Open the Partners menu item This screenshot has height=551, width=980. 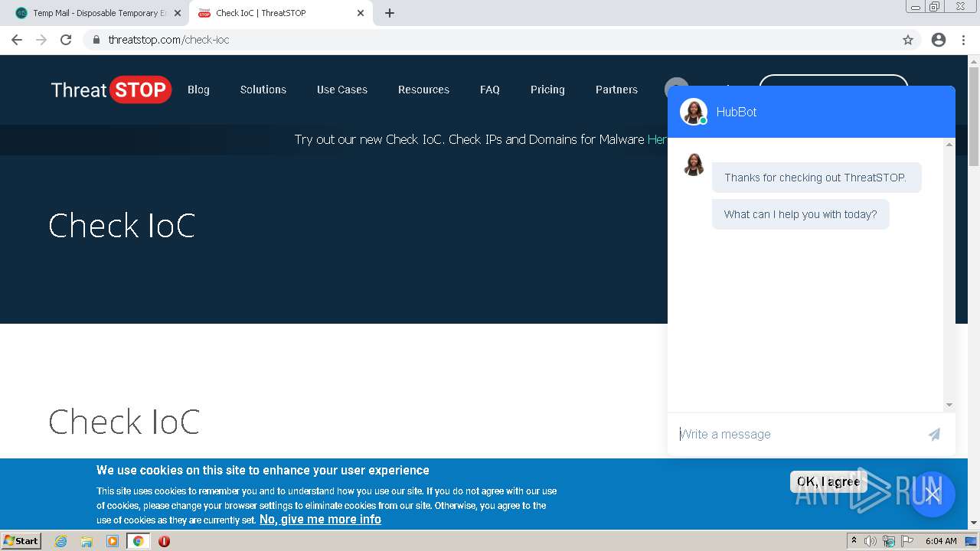pyautogui.click(x=616, y=90)
